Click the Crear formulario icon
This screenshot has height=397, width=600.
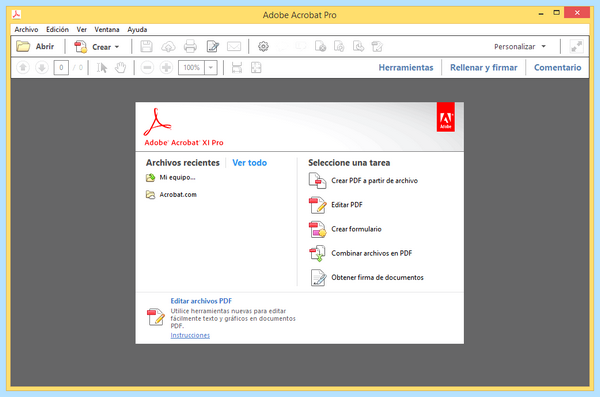point(318,229)
